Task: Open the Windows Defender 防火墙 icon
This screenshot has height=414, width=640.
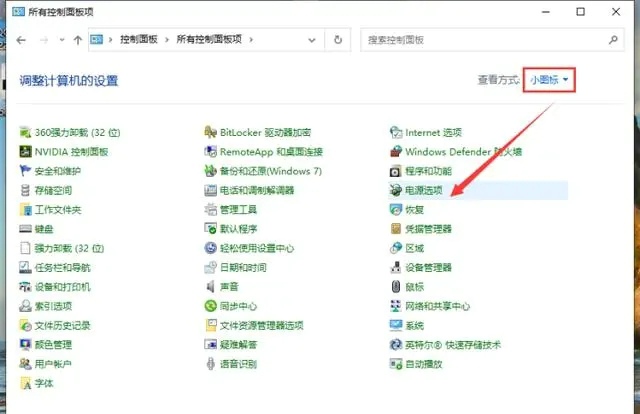Action: 396,151
